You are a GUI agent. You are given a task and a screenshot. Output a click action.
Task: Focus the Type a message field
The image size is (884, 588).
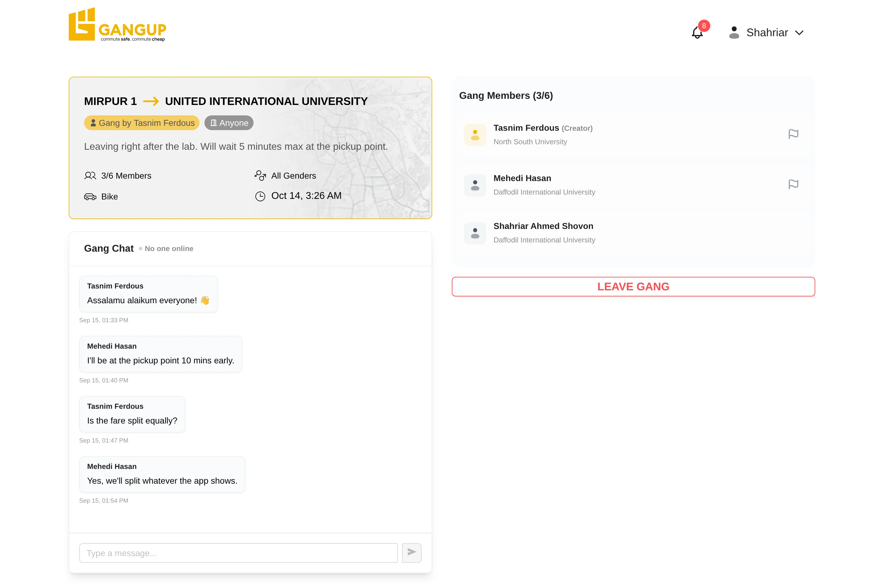point(238,553)
